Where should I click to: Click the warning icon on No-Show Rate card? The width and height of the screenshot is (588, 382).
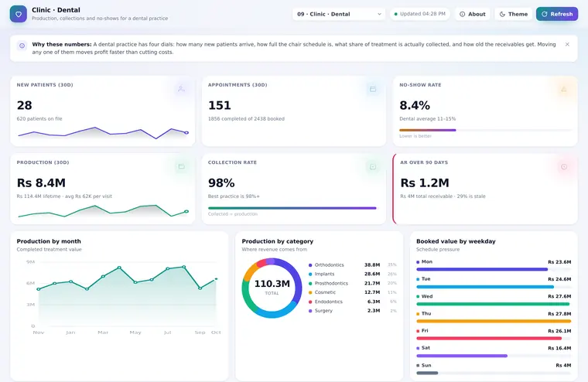tap(563, 89)
